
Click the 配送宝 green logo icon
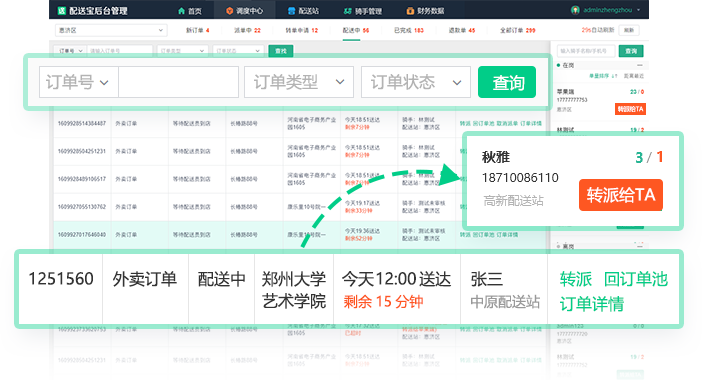click(x=62, y=10)
